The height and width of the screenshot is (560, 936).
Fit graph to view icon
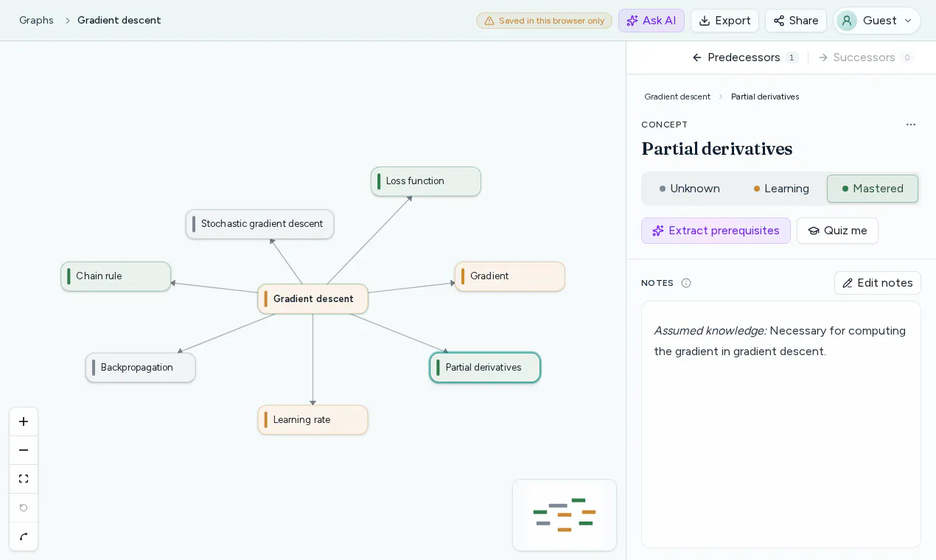24,479
